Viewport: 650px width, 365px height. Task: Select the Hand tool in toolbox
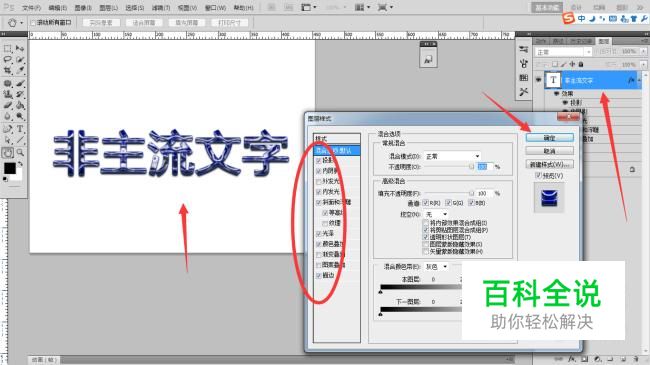click(7, 153)
